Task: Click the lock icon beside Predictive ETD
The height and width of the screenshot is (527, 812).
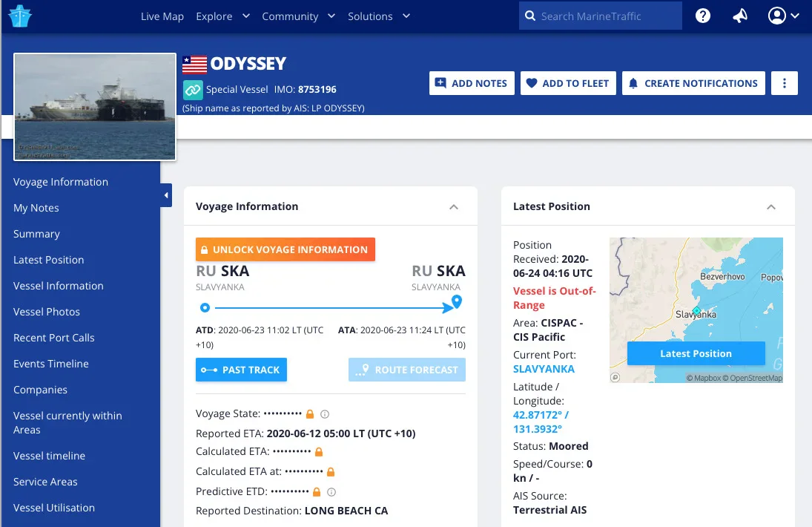Action: pos(317,492)
